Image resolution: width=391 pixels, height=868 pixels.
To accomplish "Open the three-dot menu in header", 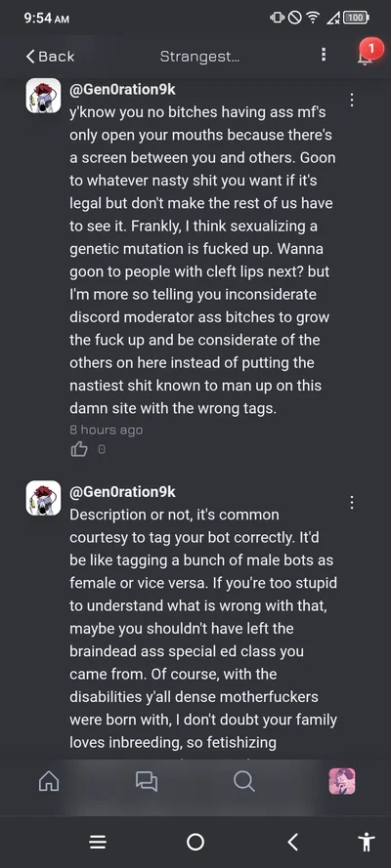I will click(324, 55).
